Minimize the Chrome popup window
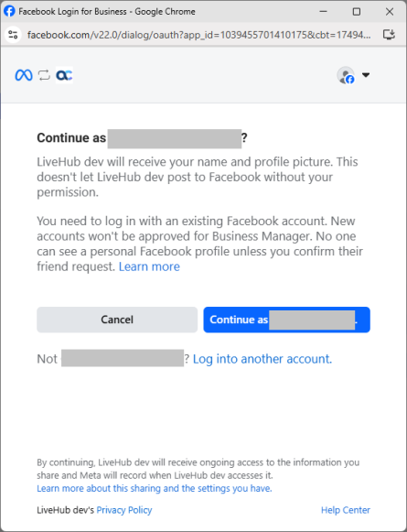Screen dimensions: 407x532 point(323,11)
